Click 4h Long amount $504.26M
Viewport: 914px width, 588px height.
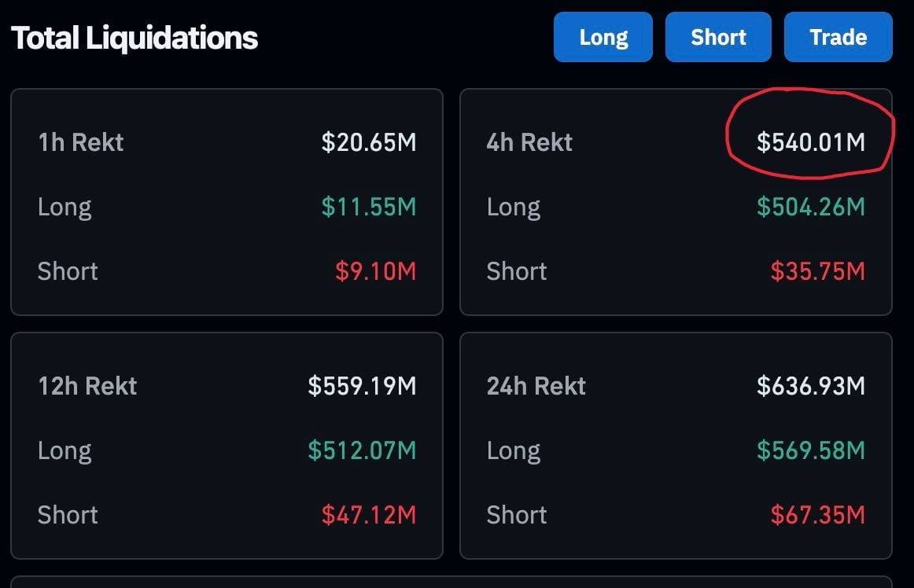[x=810, y=207]
